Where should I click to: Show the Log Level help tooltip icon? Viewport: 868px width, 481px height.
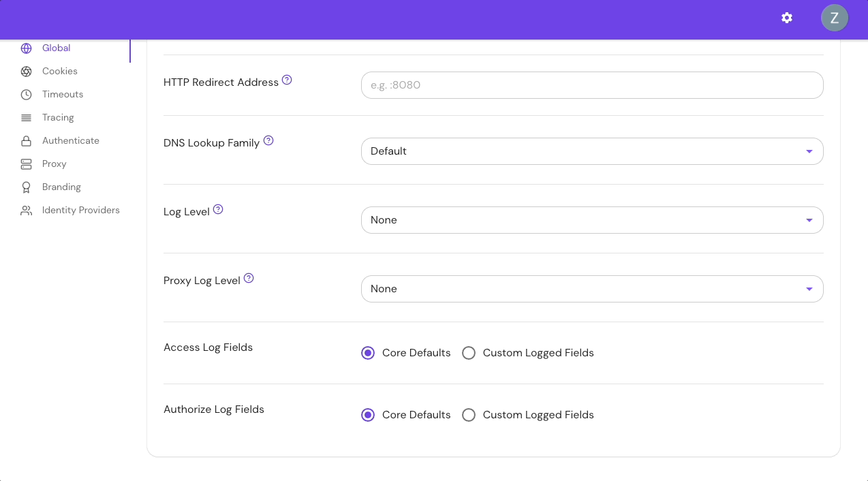point(218,209)
